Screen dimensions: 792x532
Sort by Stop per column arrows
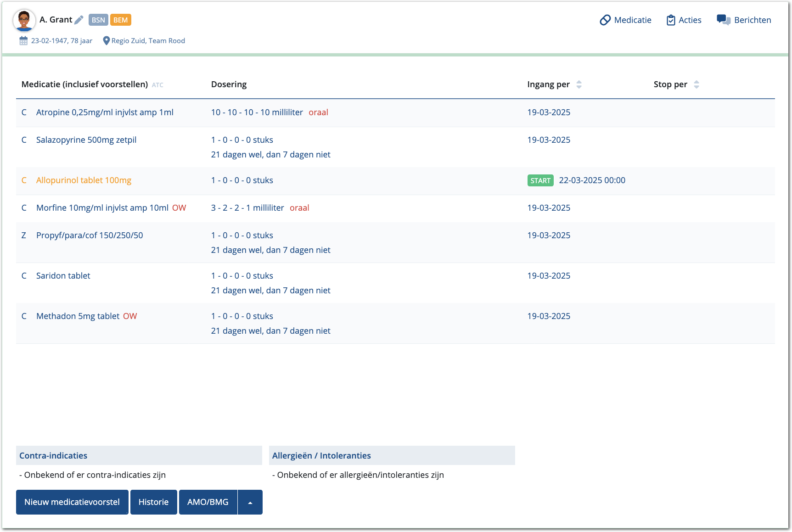pos(697,84)
